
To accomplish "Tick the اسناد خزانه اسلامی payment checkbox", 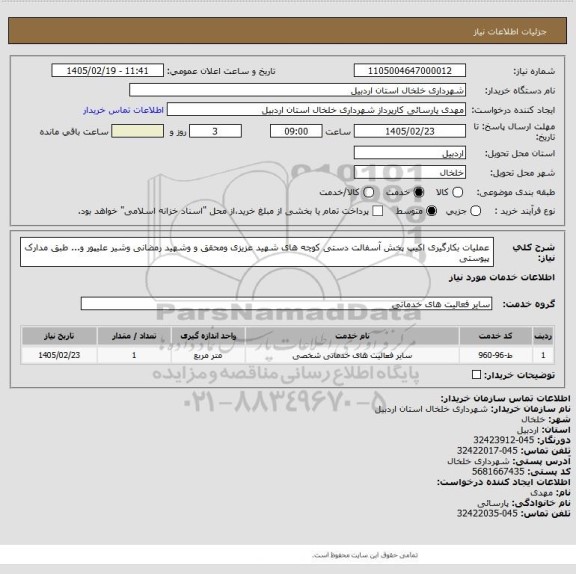I will [x=377, y=211].
